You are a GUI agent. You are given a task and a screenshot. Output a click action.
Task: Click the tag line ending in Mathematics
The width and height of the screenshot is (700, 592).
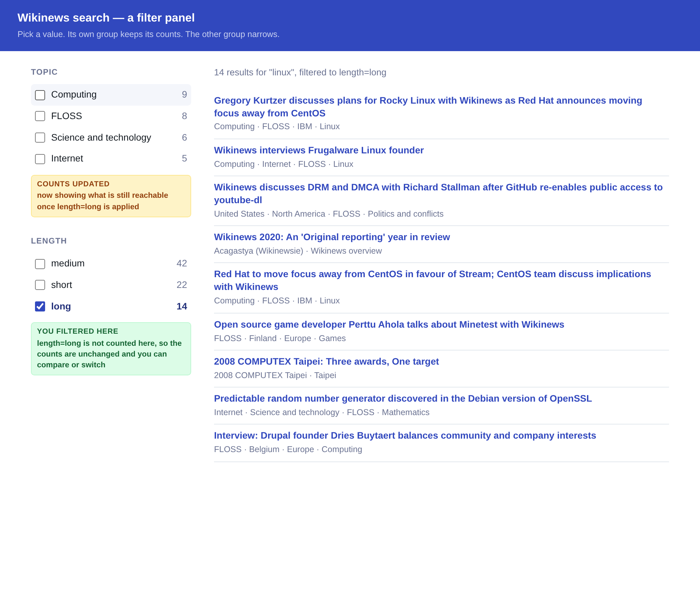322,412
